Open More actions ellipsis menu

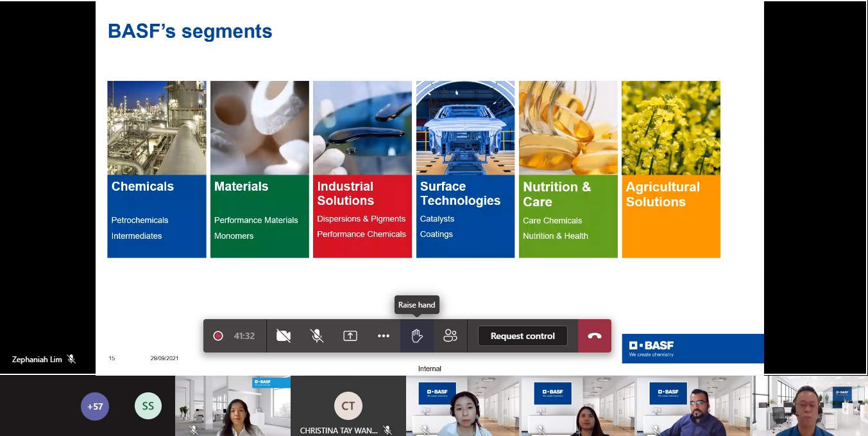(383, 336)
